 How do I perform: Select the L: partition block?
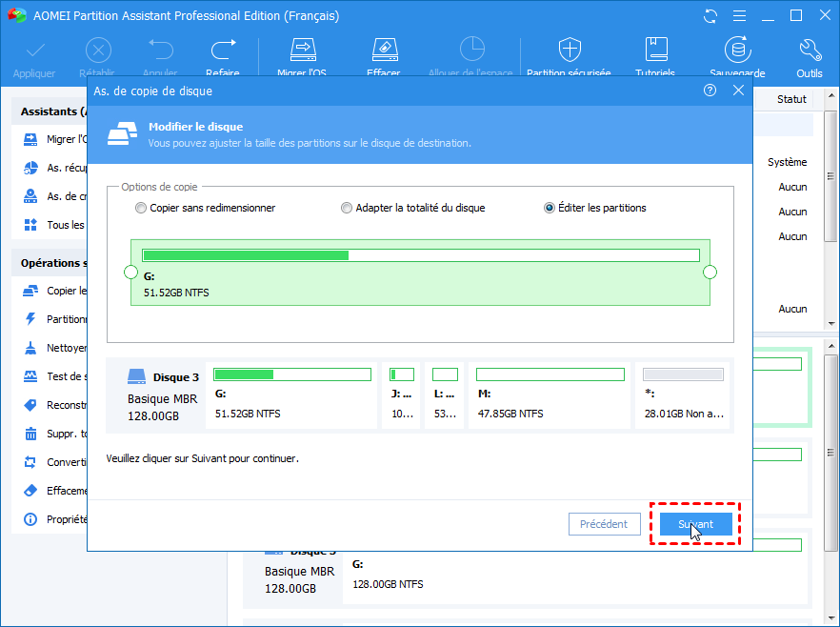(445, 394)
